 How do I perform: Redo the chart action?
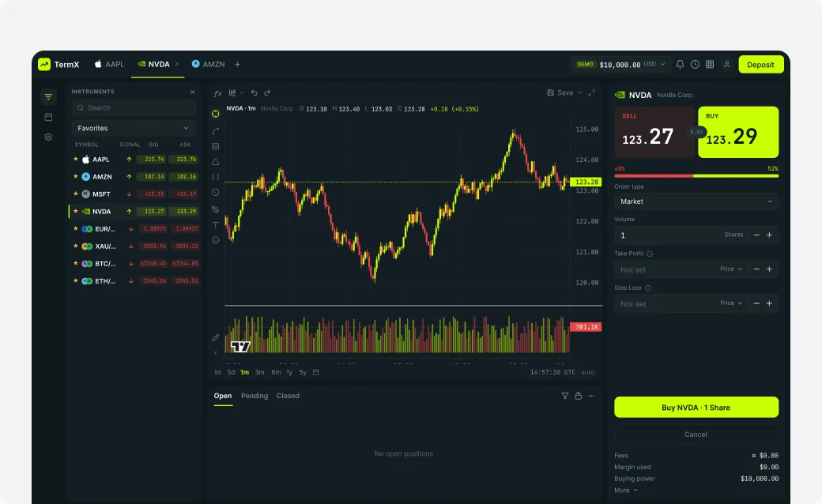tap(267, 92)
